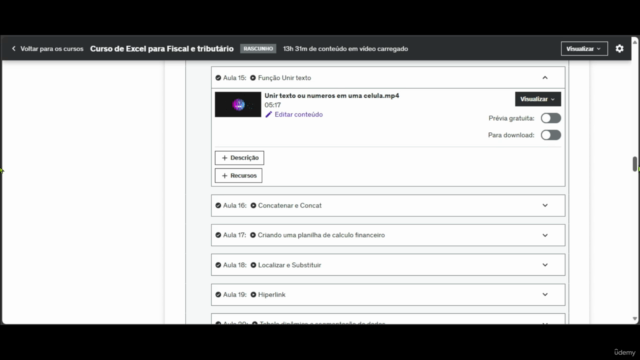Click the RASCUNHO status badge

click(x=258, y=49)
